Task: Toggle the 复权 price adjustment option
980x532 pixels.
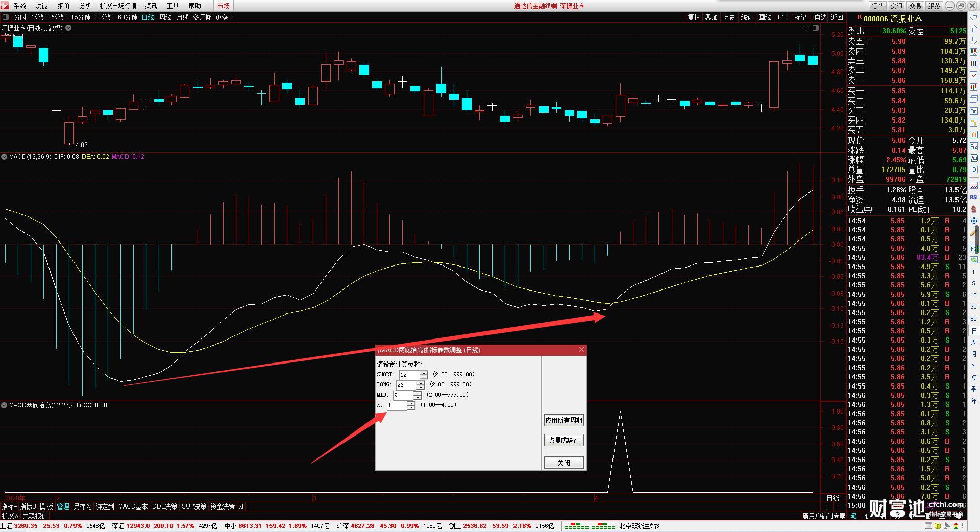Action: (694, 17)
